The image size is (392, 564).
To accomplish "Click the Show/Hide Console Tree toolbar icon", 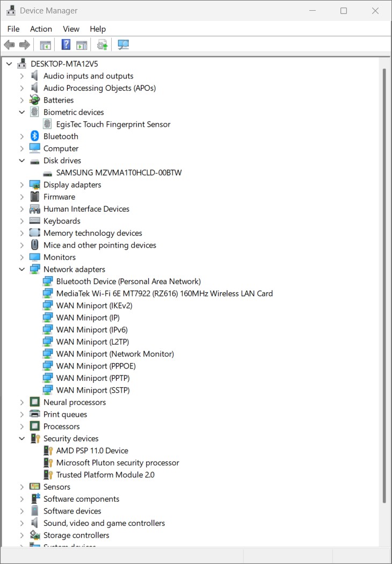I will (x=46, y=45).
